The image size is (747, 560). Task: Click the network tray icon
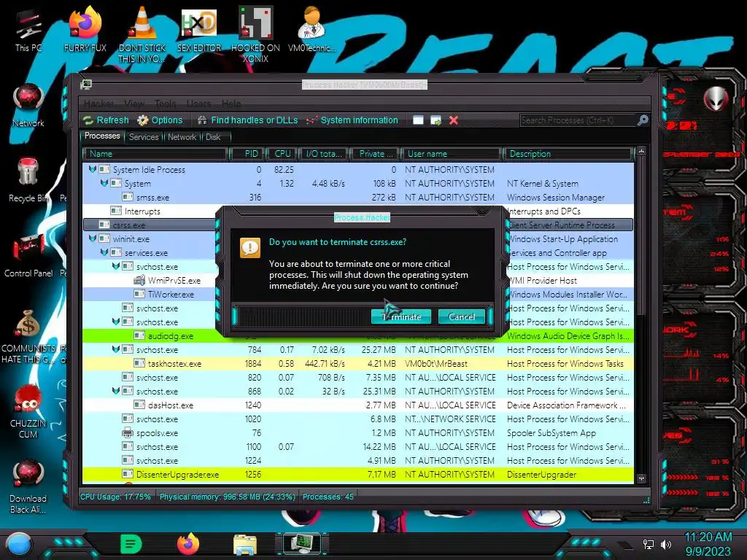tap(648, 544)
